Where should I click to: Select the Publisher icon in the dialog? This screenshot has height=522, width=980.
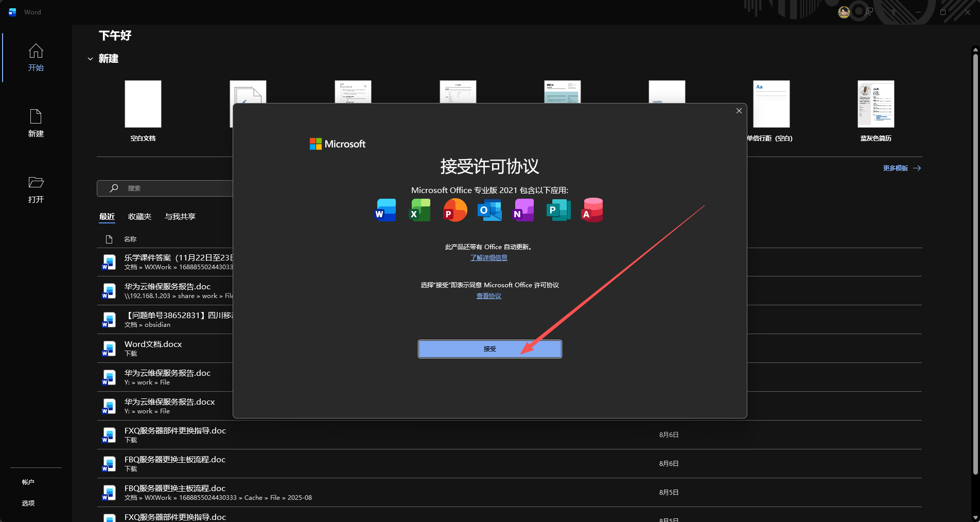tap(558, 210)
